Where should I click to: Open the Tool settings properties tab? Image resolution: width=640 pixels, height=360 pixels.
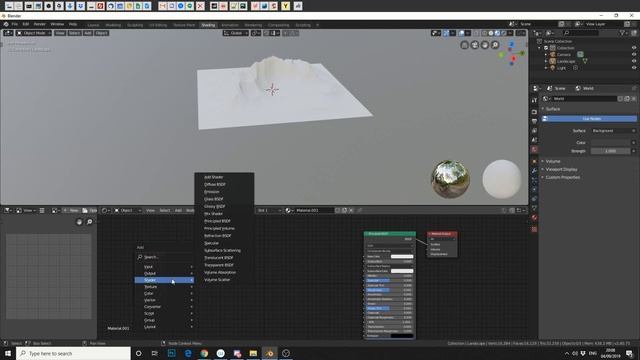pos(534,100)
